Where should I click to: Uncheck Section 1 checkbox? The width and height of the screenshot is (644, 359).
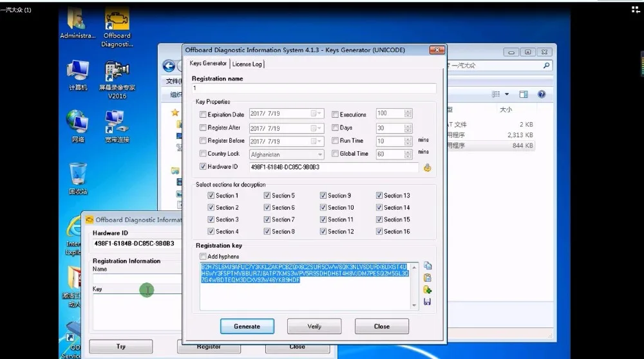211,196
